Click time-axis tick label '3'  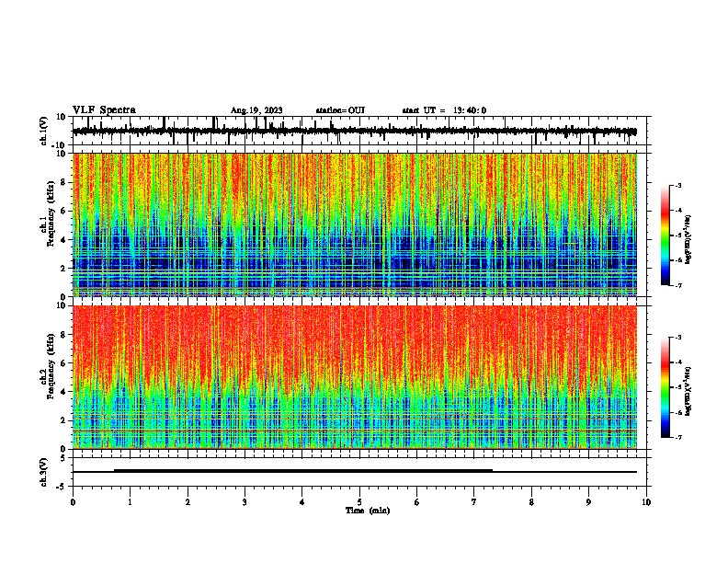[x=245, y=502]
